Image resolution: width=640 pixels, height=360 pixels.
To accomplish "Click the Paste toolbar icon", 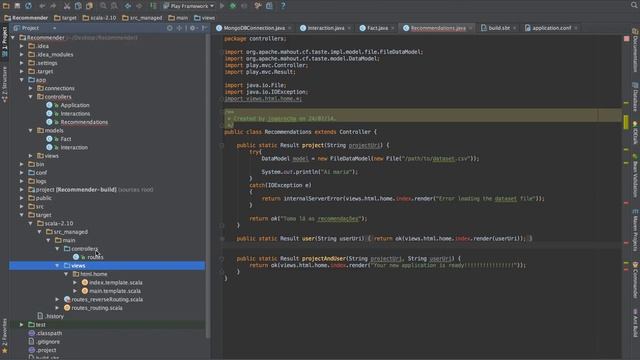I will 89,6.
